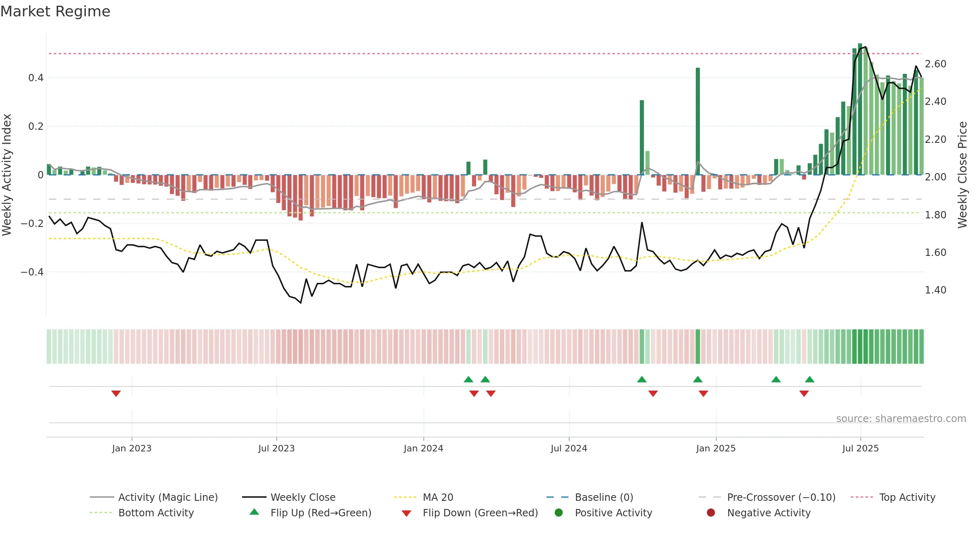Screen dimensions: 980x551
Task: Toggle the Flip Up (Red→Green) legend entry
Action: click(310, 513)
